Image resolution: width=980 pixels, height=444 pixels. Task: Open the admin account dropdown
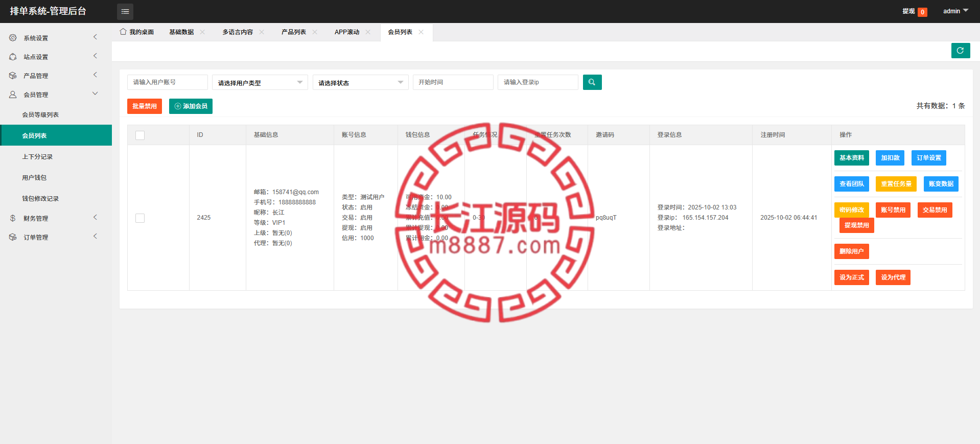(x=955, y=11)
